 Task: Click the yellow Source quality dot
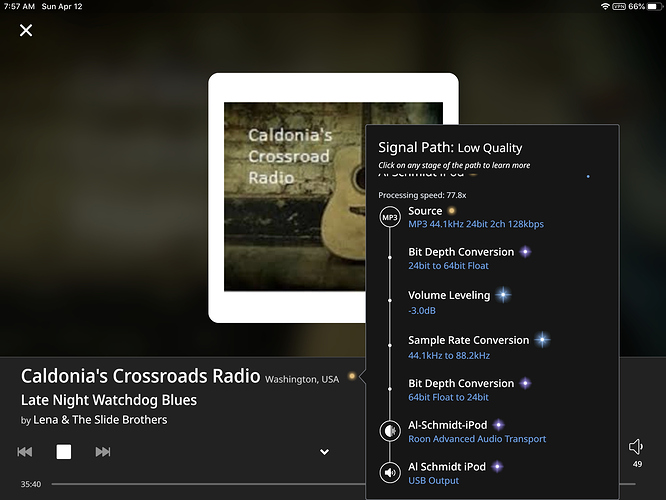coord(452,210)
